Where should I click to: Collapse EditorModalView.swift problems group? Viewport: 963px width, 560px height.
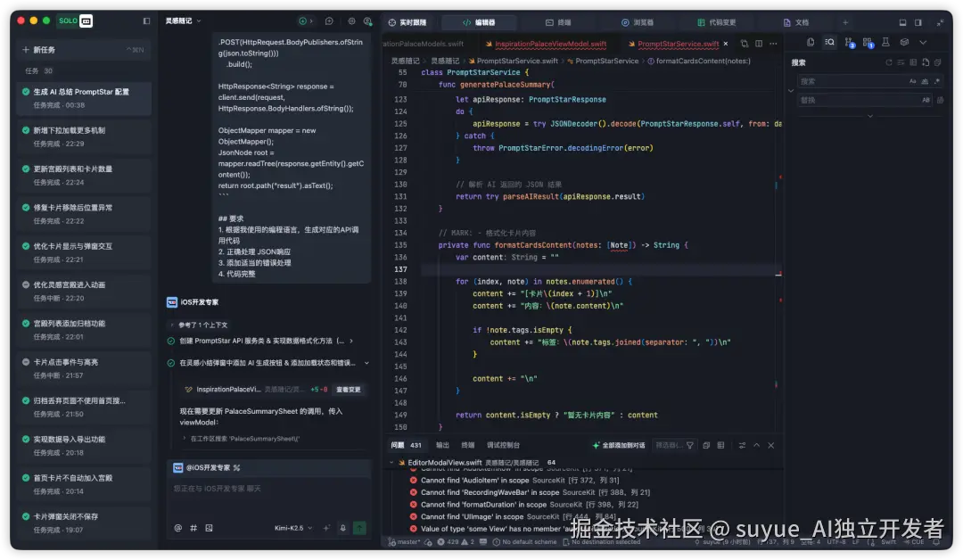click(x=391, y=463)
